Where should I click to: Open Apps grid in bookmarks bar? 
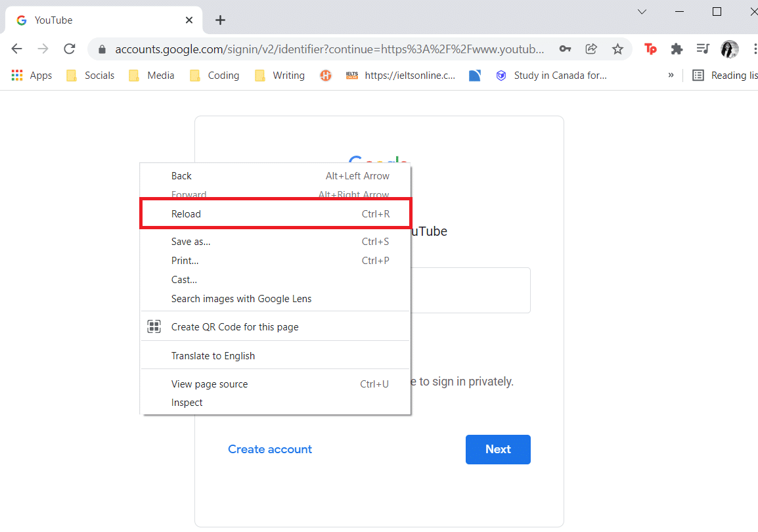tap(32, 76)
